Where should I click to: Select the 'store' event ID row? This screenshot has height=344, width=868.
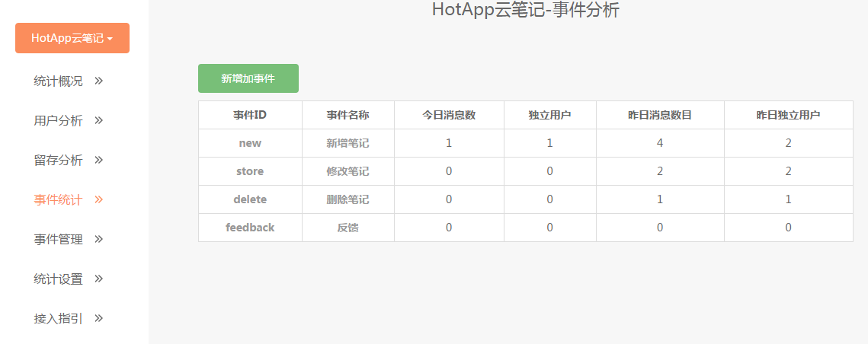click(x=250, y=171)
